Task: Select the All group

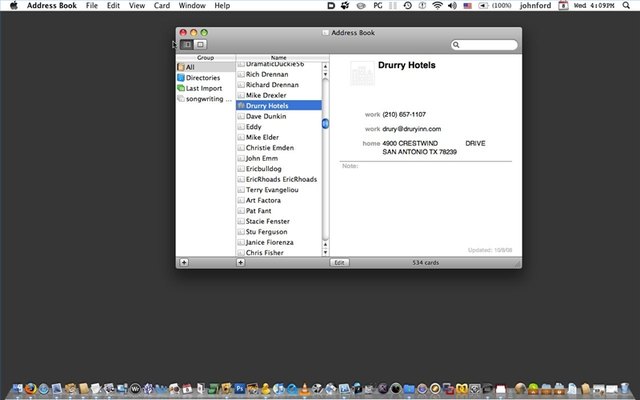Action: pyautogui.click(x=206, y=67)
